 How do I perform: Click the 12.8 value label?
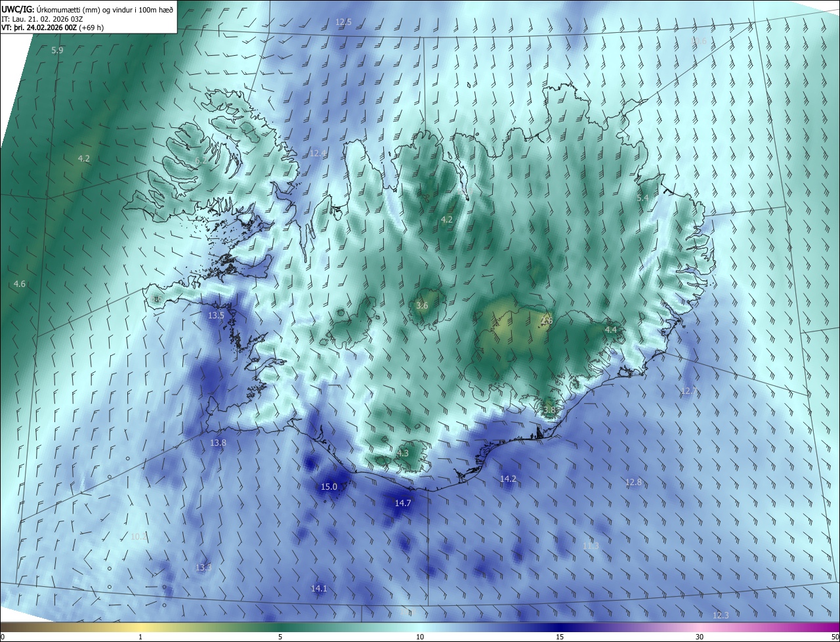tap(633, 482)
